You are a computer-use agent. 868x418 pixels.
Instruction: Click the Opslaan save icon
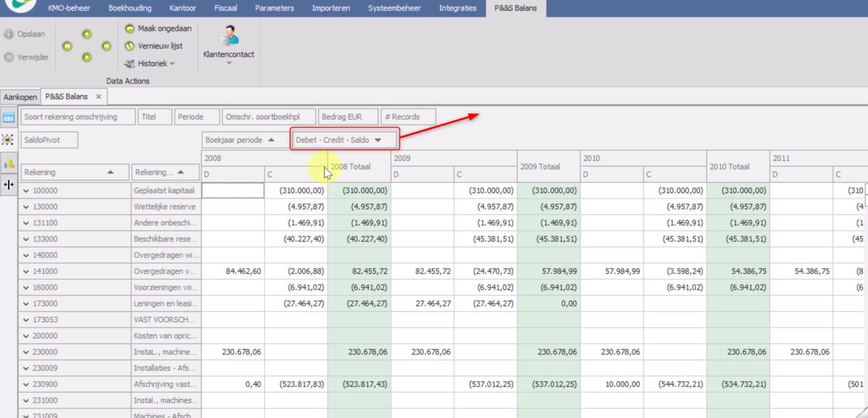click(x=9, y=34)
